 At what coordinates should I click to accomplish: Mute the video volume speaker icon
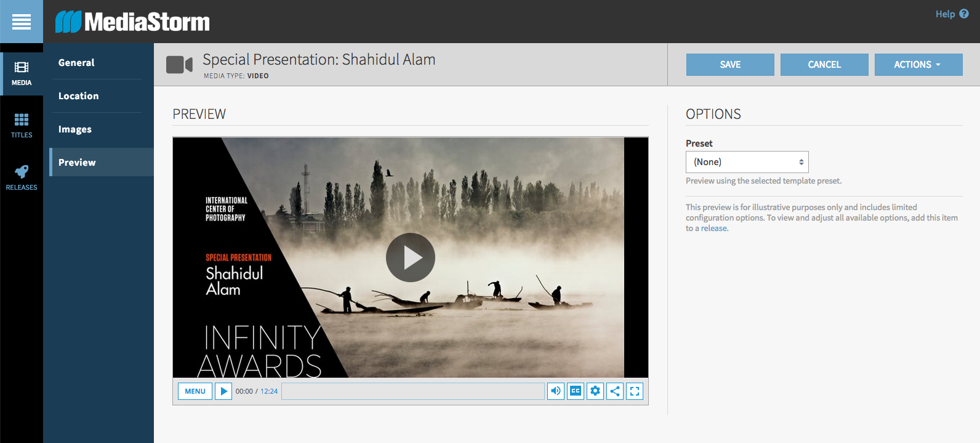click(556, 391)
